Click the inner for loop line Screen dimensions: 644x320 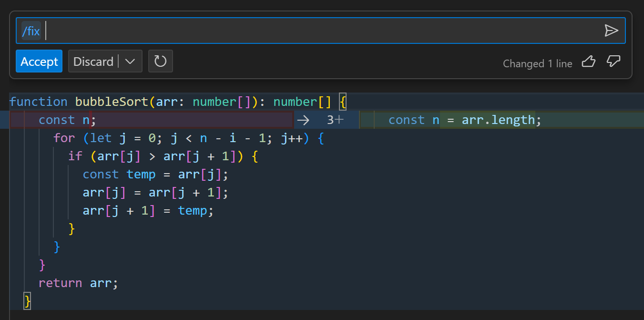point(186,138)
